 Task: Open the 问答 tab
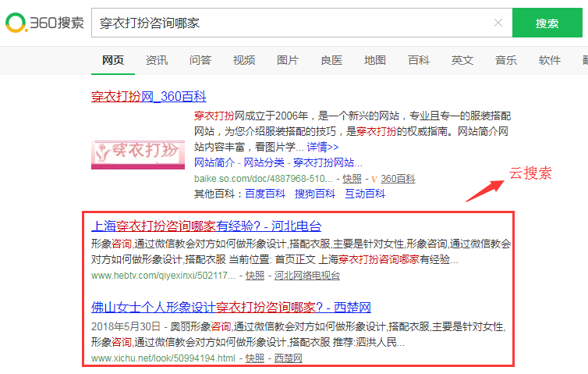[x=200, y=60]
